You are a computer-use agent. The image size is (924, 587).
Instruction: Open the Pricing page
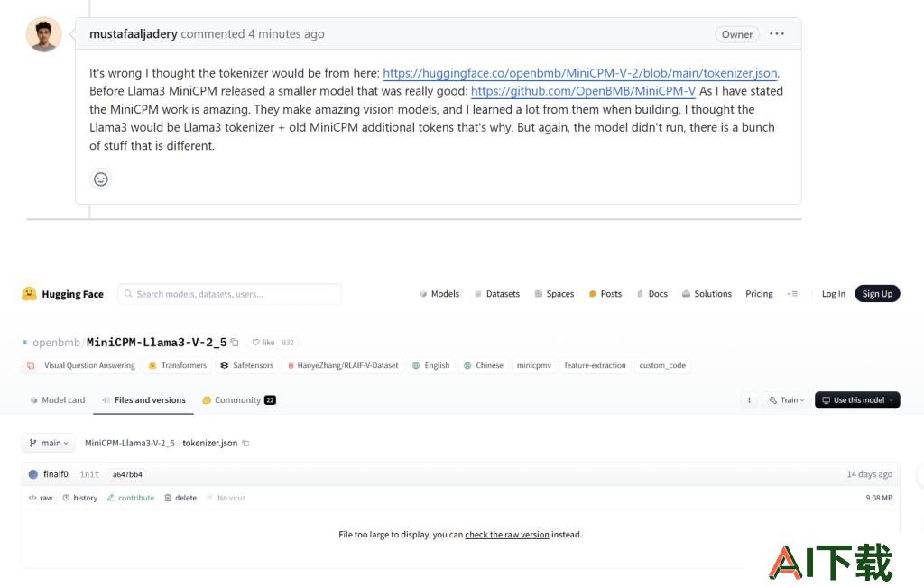(x=759, y=294)
